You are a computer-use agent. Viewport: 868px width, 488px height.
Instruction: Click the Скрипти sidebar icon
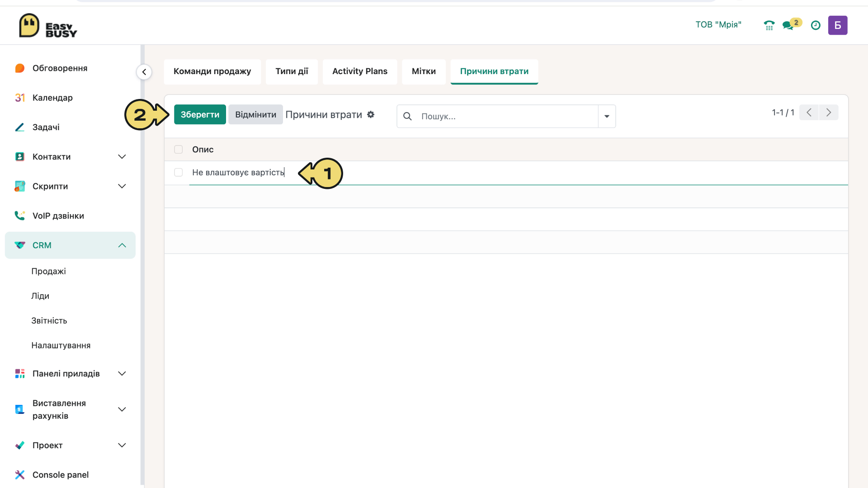click(x=20, y=186)
